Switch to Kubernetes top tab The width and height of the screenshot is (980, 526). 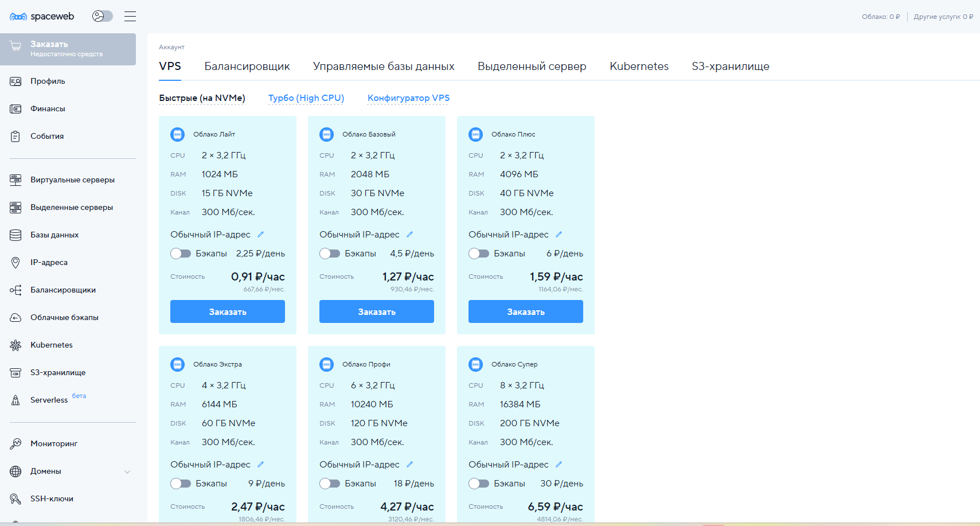coord(639,67)
